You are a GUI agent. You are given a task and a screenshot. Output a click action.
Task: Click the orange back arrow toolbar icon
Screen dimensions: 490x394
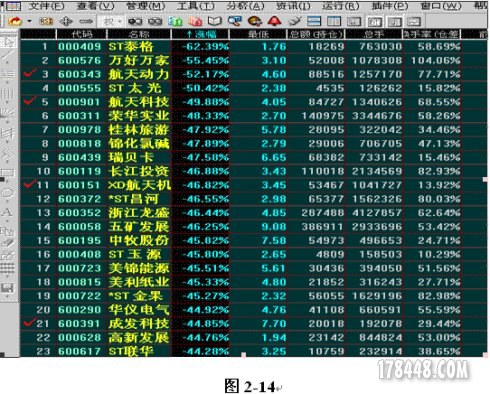[x=15, y=22]
